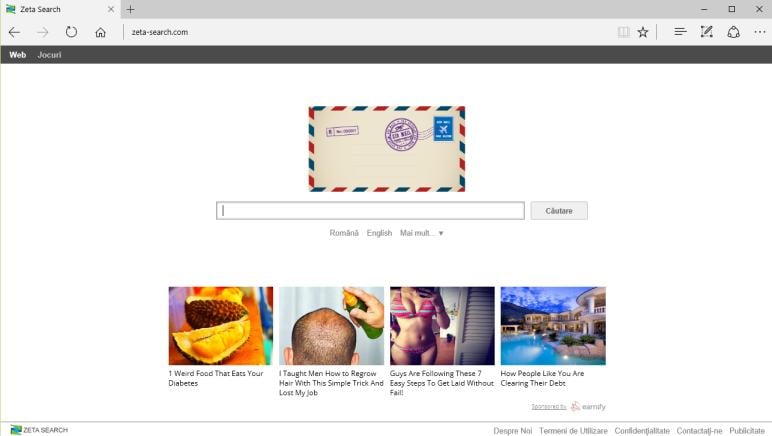The height and width of the screenshot is (436, 772).
Task: Open 'How People Like You Are Clearing Their Debt' link
Action: (x=542, y=378)
